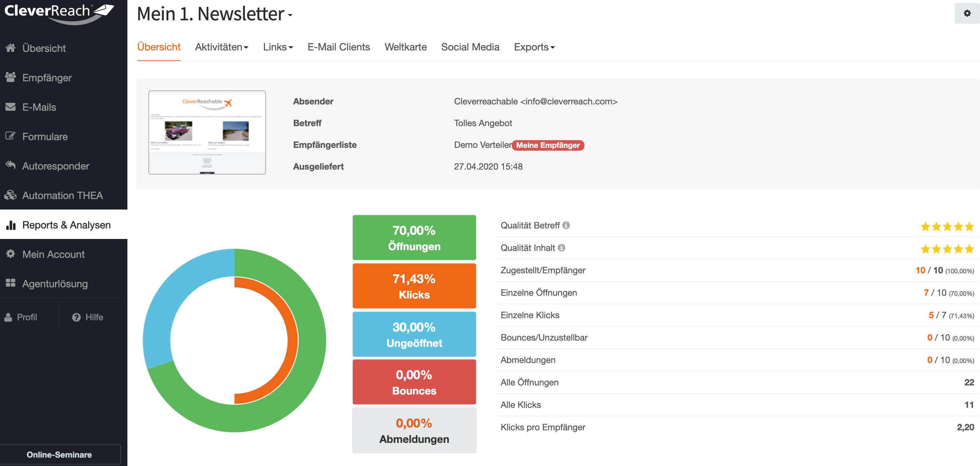The height and width of the screenshot is (466, 980).
Task: Click the subject text Tolles Angebot
Action: 483,123
